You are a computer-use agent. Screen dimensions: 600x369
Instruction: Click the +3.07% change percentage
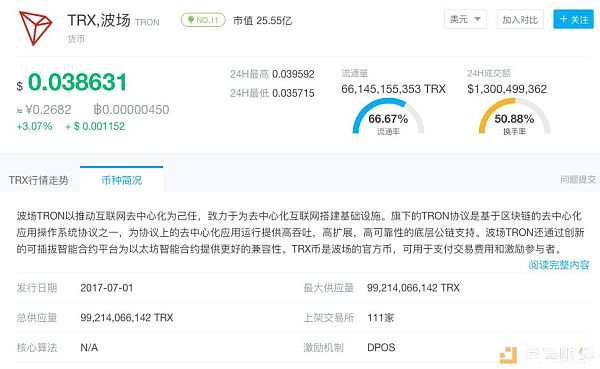34,126
